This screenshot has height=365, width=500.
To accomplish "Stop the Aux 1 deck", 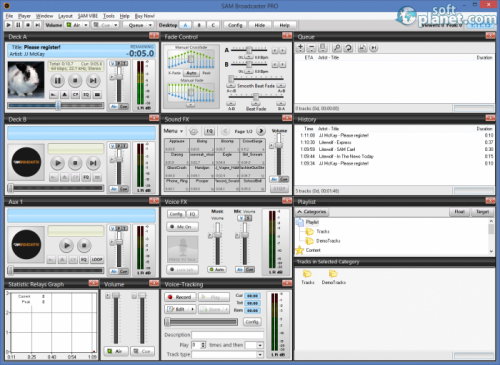I will pos(84,245).
